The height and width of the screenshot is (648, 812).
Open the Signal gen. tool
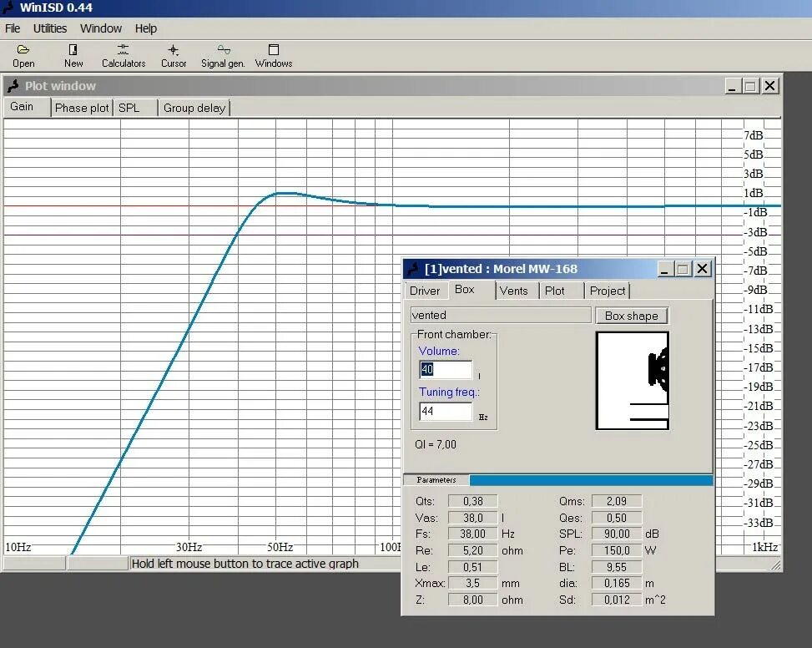[223, 55]
